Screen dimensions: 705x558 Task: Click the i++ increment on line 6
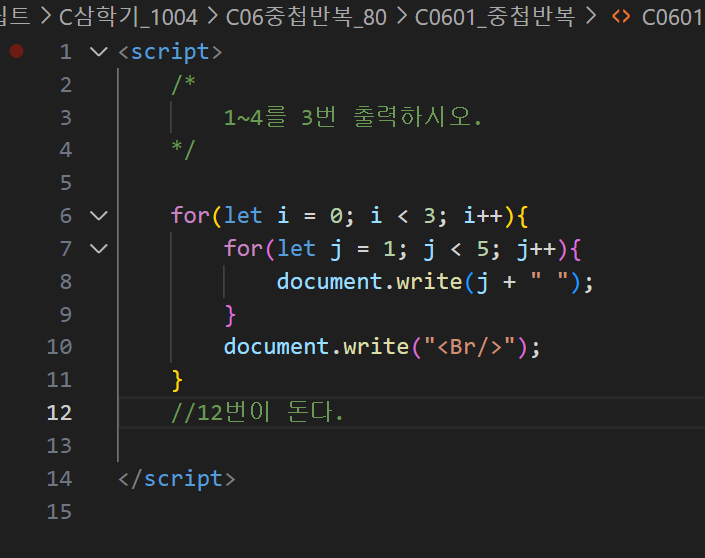[483, 216]
